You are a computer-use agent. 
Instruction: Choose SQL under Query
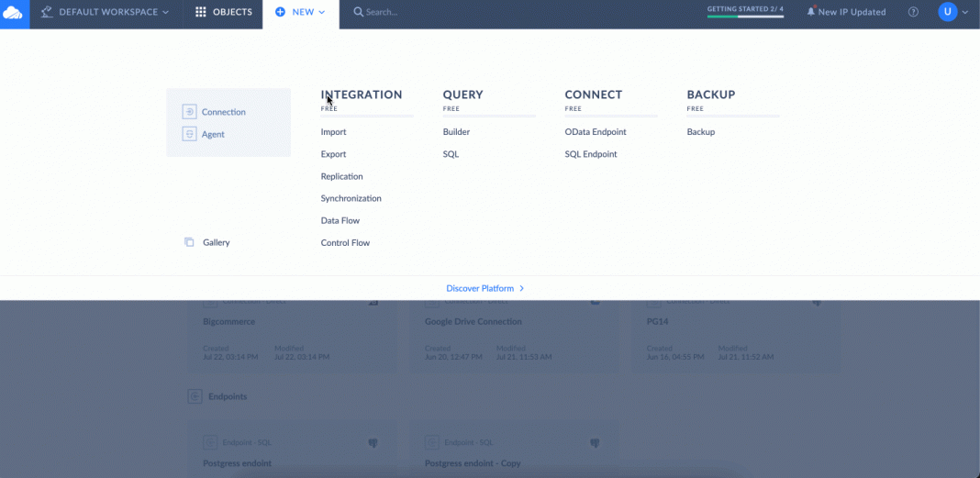tap(451, 154)
